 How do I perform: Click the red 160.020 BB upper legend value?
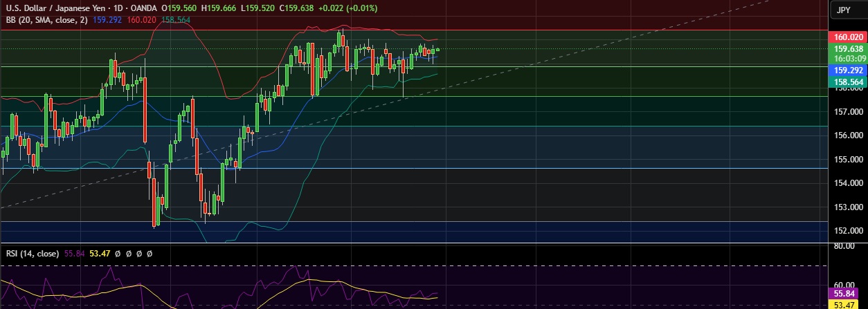141,20
